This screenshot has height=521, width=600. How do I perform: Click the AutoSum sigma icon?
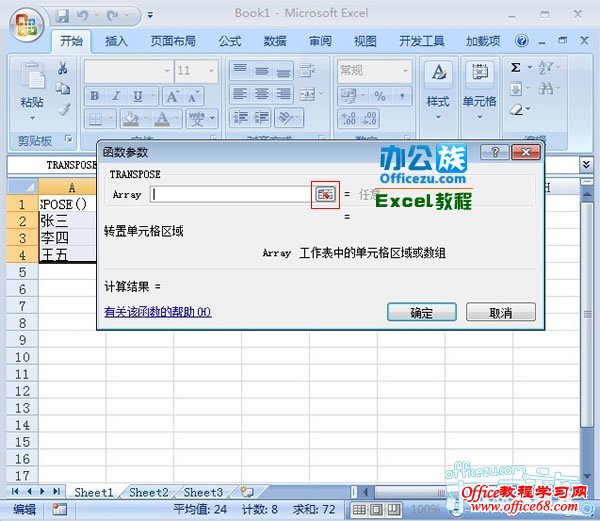coord(516,68)
